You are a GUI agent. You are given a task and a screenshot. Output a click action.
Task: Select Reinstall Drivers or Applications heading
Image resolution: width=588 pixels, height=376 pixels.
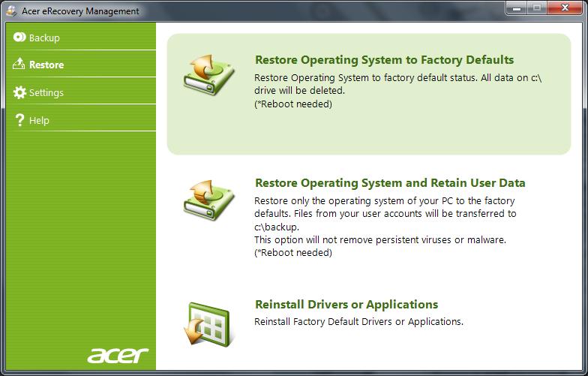(346, 305)
